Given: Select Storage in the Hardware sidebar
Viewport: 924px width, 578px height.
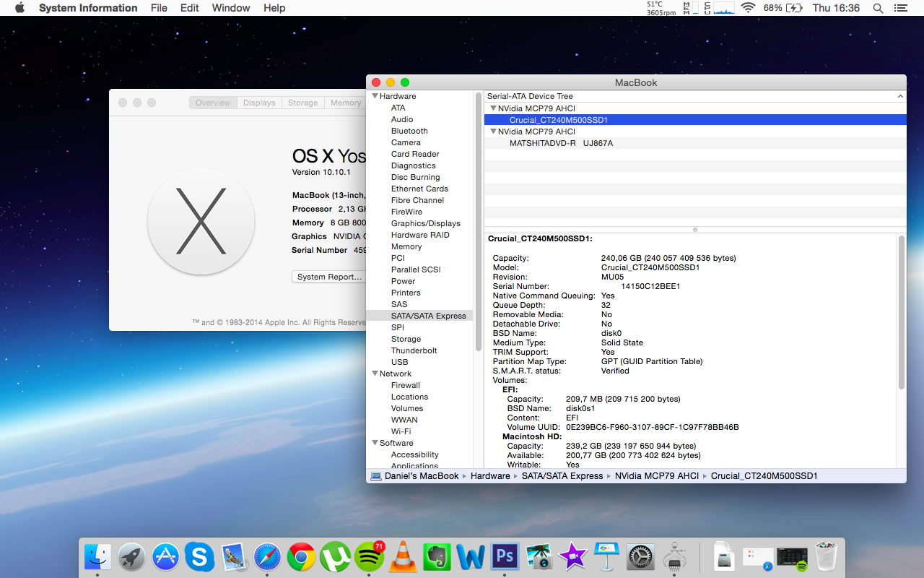Looking at the screenshot, I should coord(406,339).
